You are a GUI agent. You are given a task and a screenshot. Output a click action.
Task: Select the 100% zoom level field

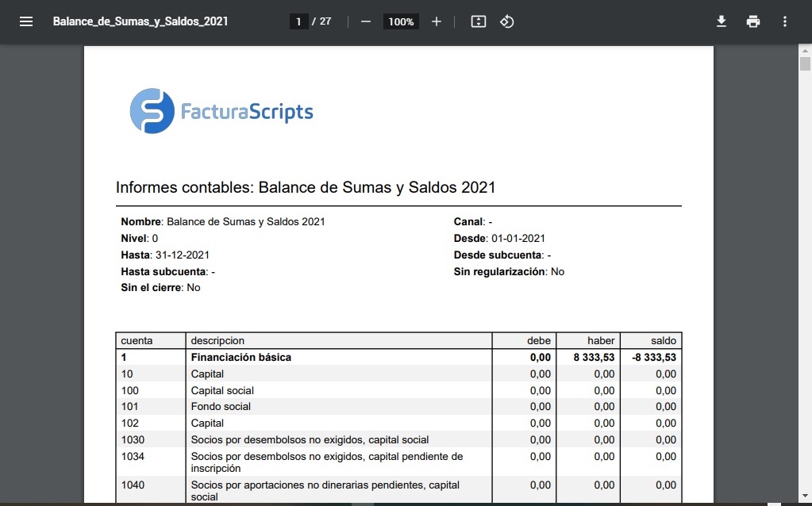pos(401,21)
